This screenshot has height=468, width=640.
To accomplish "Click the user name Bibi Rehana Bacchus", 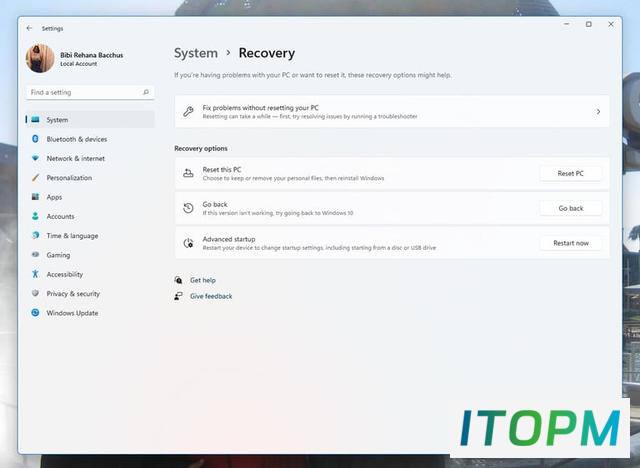I will tap(91, 55).
